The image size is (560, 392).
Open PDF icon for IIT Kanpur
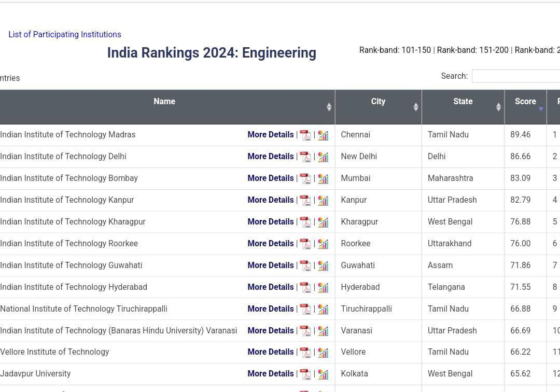pos(305,201)
